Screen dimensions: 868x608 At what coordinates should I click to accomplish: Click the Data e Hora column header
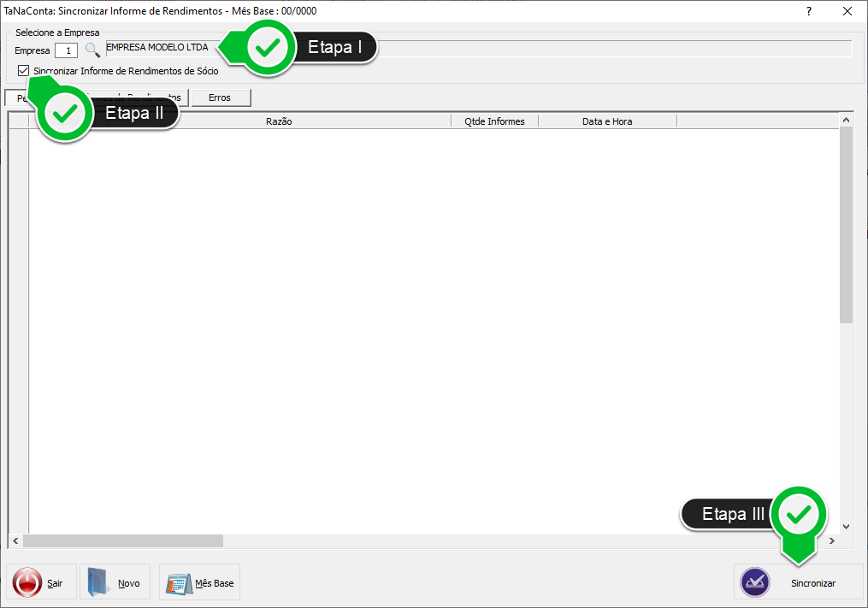(x=607, y=121)
